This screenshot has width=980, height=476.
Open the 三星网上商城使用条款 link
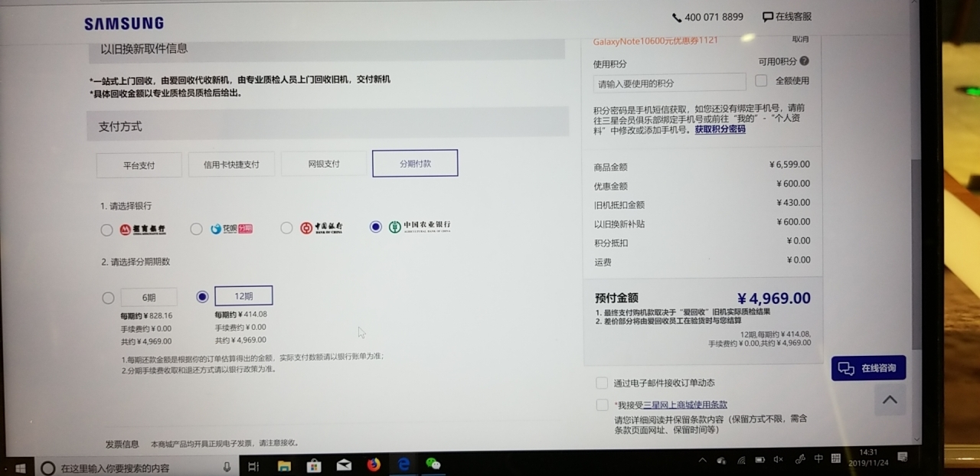coord(684,405)
